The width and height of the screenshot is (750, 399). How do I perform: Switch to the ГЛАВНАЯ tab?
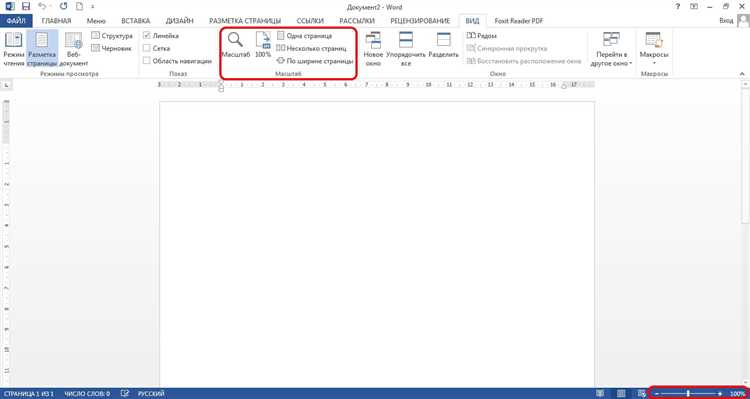(56, 21)
